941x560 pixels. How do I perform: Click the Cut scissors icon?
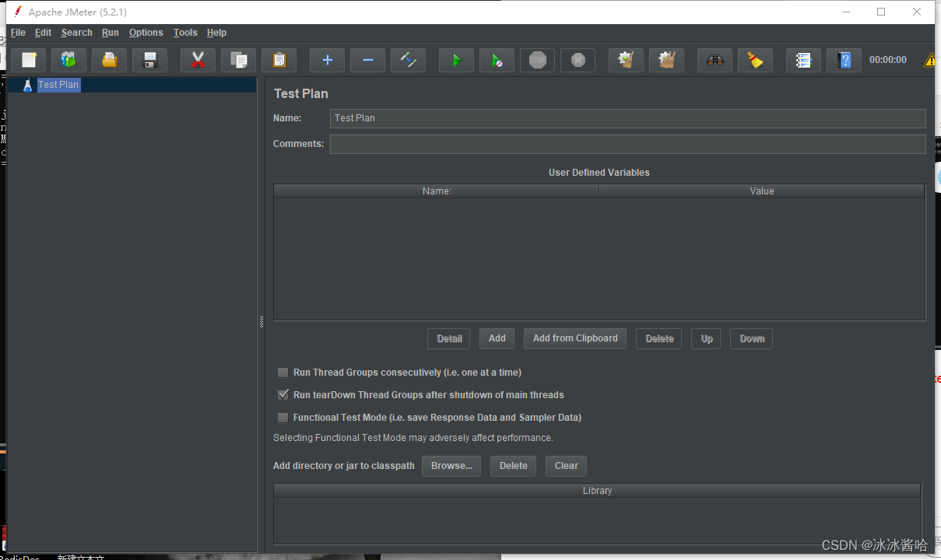pyautogui.click(x=198, y=60)
